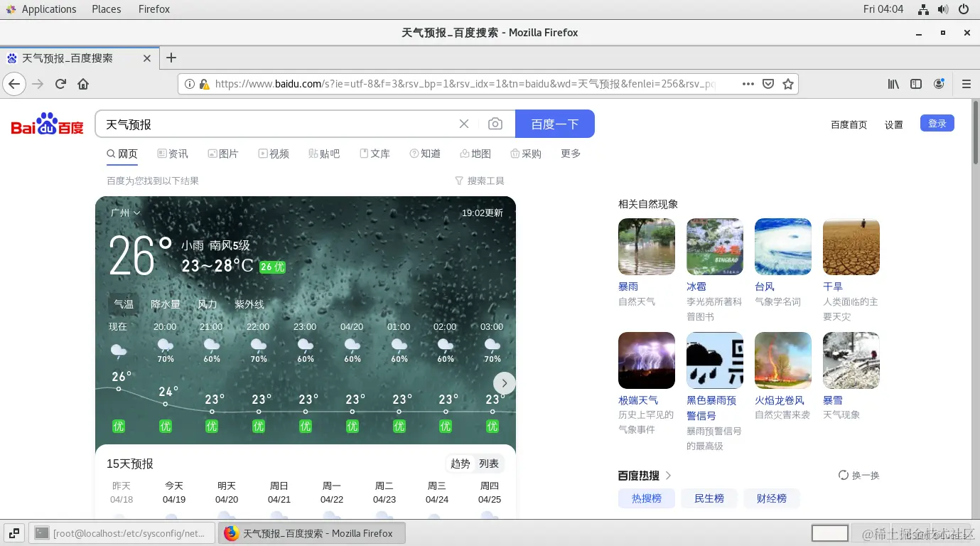Open the Firefox menu in top bar
The width and height of the screenshot is (980, 546).
154,9
